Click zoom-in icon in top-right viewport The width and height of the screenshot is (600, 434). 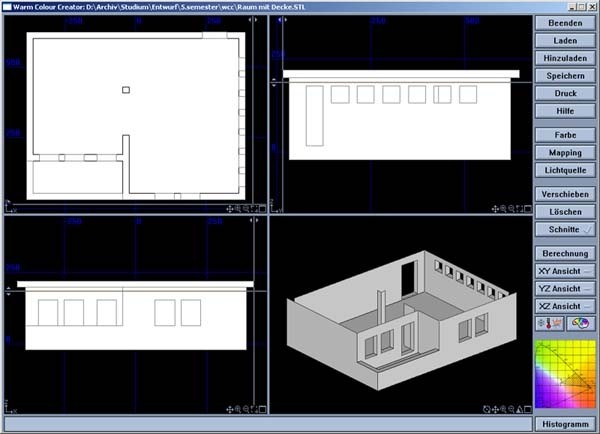coord(505,209)
